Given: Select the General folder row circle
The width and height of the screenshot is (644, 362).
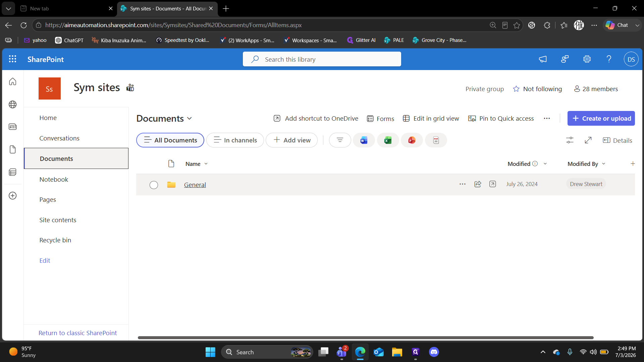Looking at the screenshot, I should (154, 185).
